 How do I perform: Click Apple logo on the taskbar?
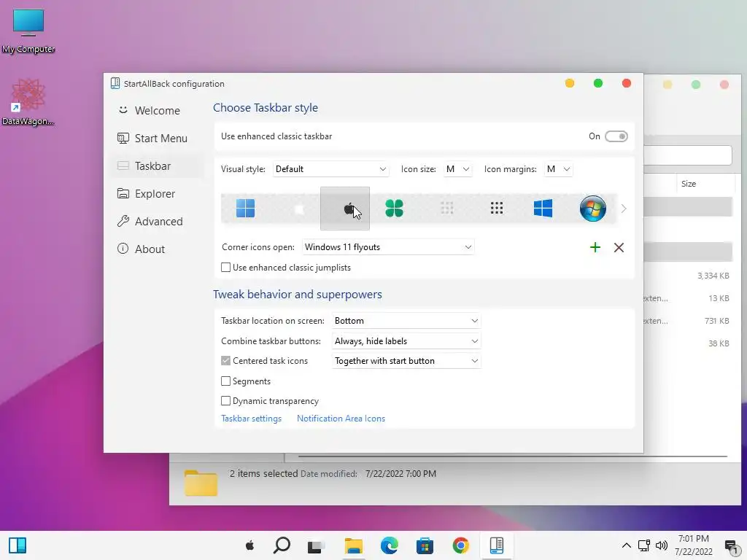249,545
